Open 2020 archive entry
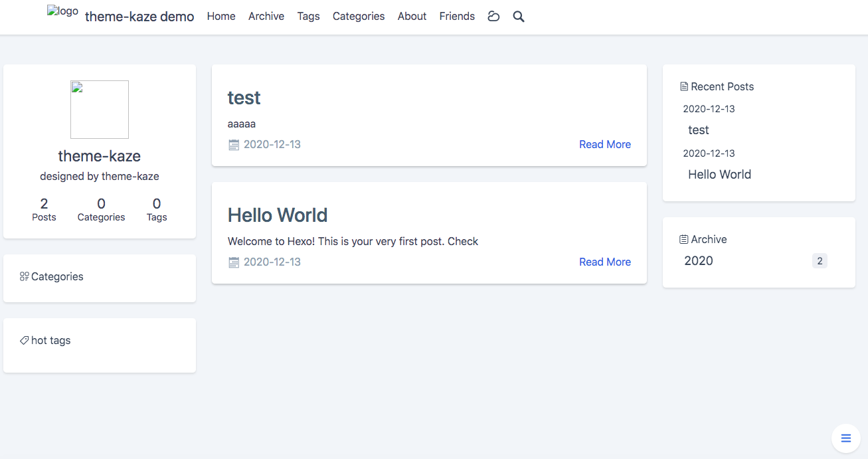The height and width of the screenshot is (459, 868). click(699, 261)
